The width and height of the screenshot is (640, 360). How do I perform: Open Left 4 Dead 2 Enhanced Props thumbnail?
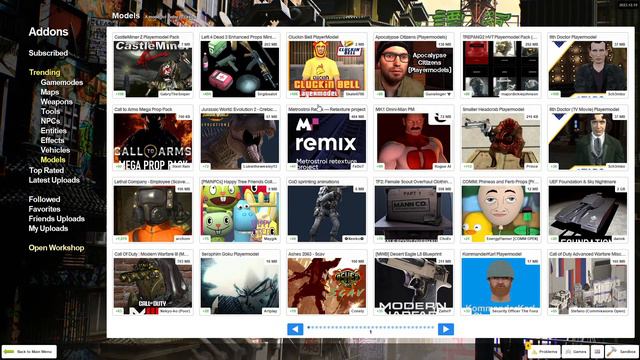pyautogui.click(x=240, y=69)
